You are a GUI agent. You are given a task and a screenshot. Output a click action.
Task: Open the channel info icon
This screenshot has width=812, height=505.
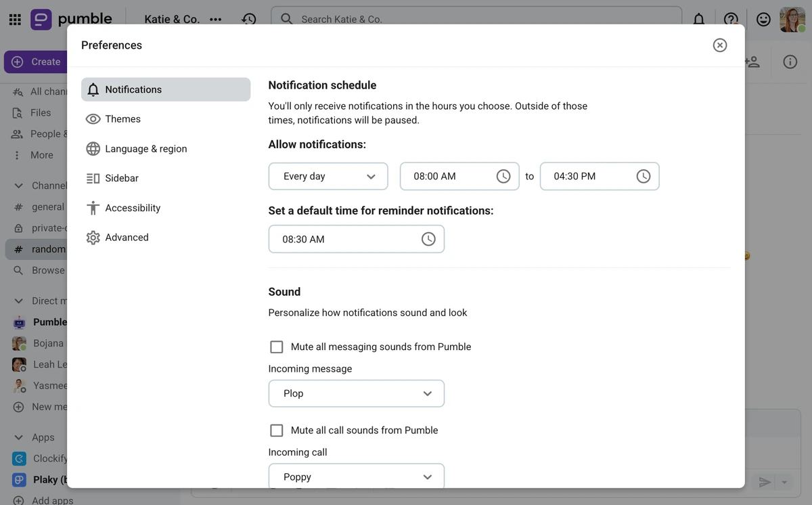click(790, 61)
